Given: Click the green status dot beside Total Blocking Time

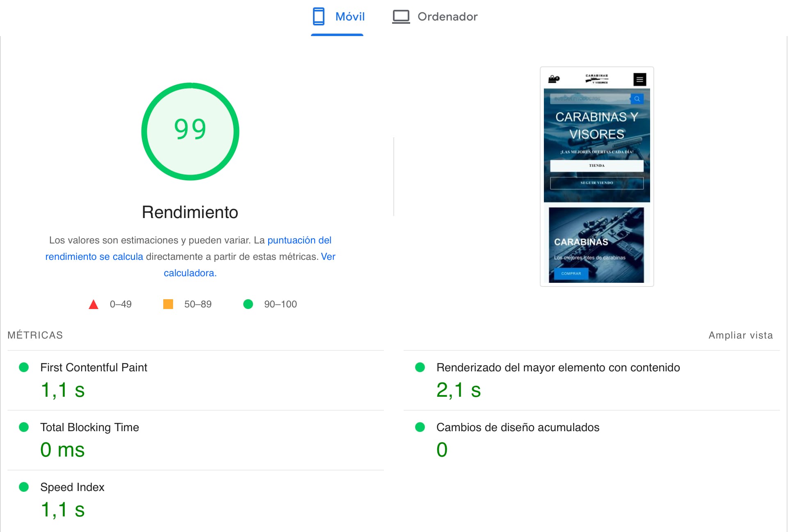Looking at the screenshot, I should point(25,427).
